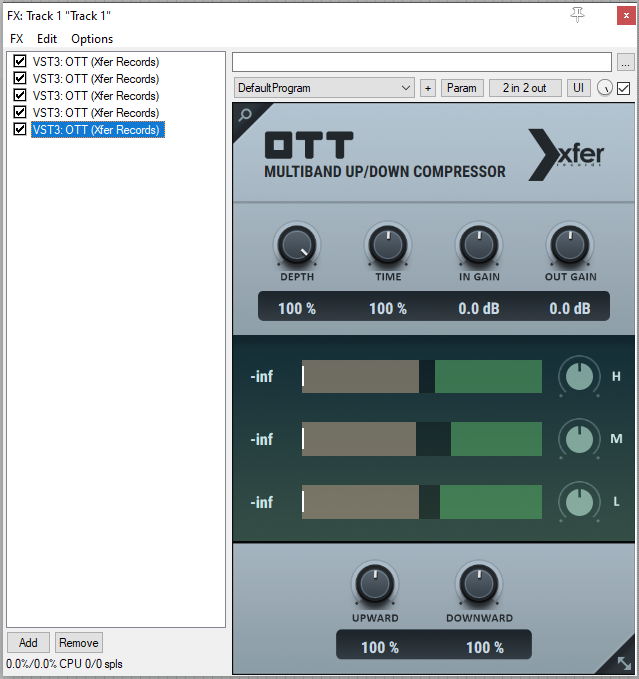The image size is (639, 679).
Task: Click the comment text field above preset bar
Action: (421, 62)
